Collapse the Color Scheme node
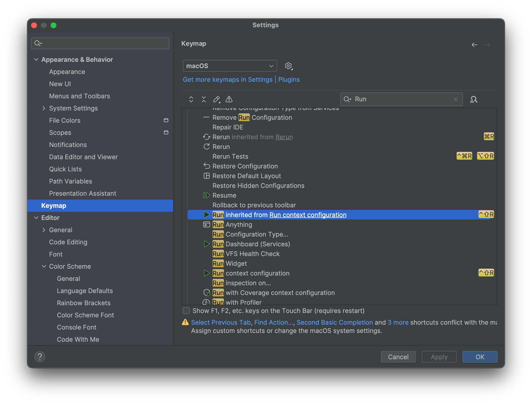Image resolution: width=532 pixels, height=404 pixels. point(44,266)
